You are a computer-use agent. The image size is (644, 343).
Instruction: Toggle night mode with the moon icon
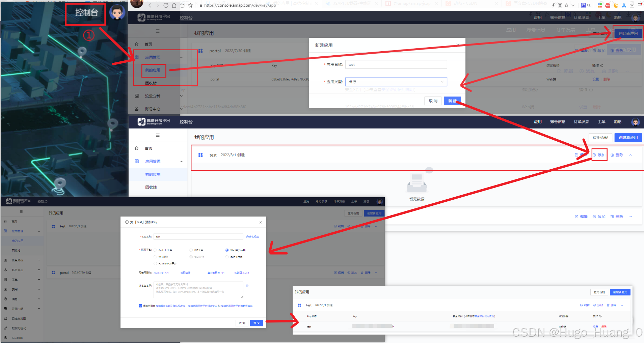[x=616, y=5]
